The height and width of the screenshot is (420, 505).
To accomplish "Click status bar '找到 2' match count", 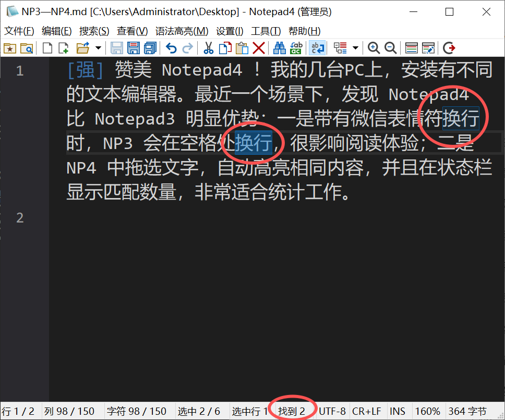I will (x=292, y=411).
